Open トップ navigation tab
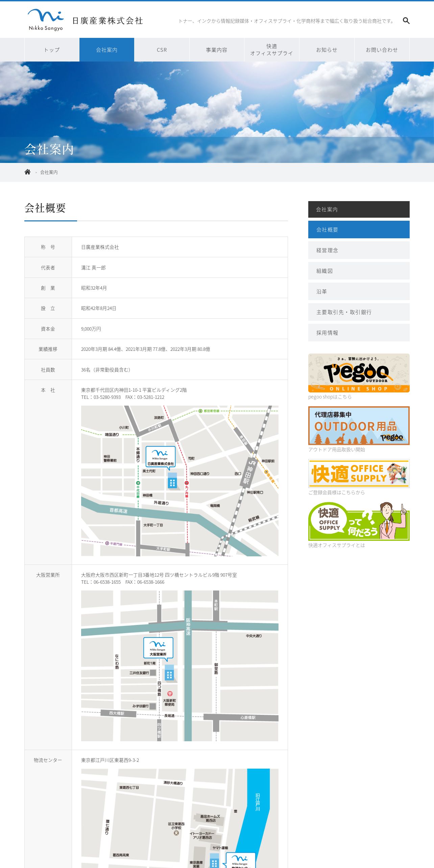The height and width of the screenshot is (868, 434). pos(52,50)
